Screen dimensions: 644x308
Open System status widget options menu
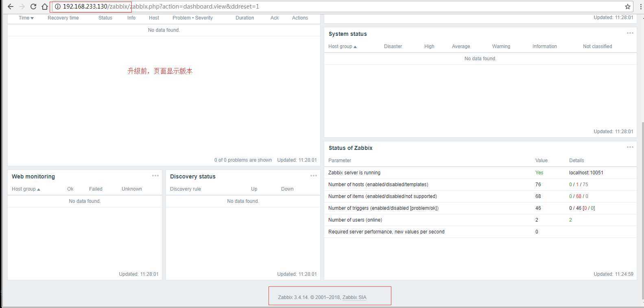coord(630,33)
